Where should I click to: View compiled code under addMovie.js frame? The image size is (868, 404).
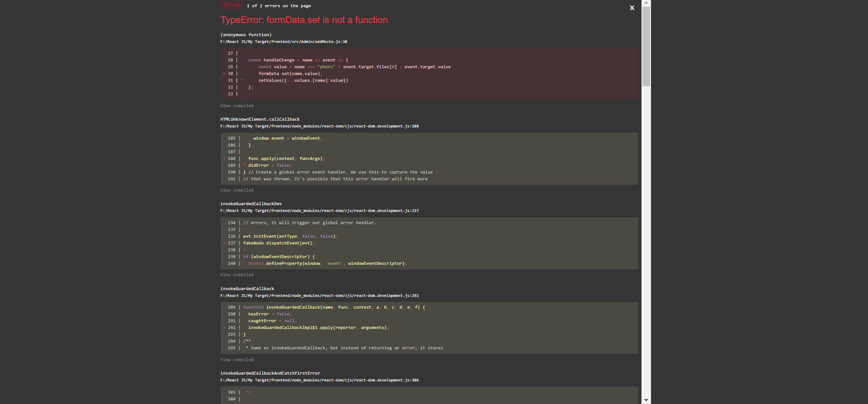[237, 106]
